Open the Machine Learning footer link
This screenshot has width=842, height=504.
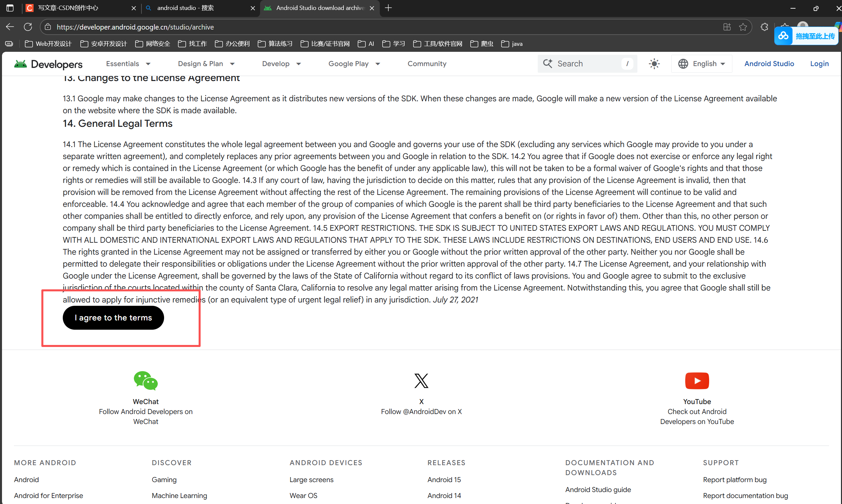coord(179,495)
